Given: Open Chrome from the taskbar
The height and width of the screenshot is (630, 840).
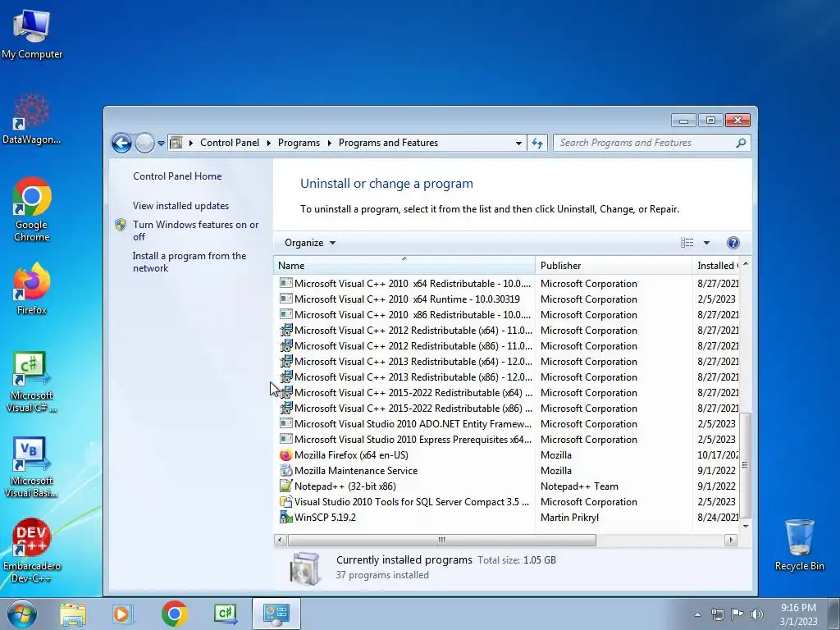Looking at the screenshot, I should tap(174, 614).
